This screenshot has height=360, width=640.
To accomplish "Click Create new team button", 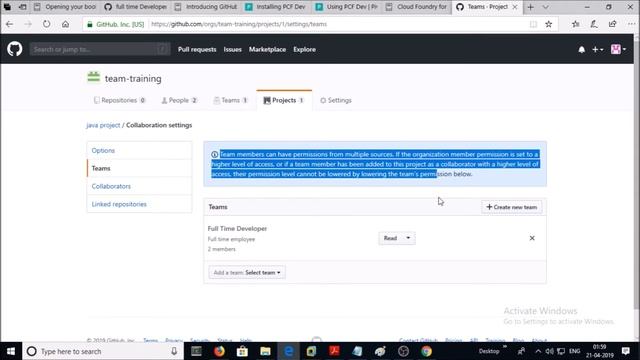I will [x=511, y=207].
